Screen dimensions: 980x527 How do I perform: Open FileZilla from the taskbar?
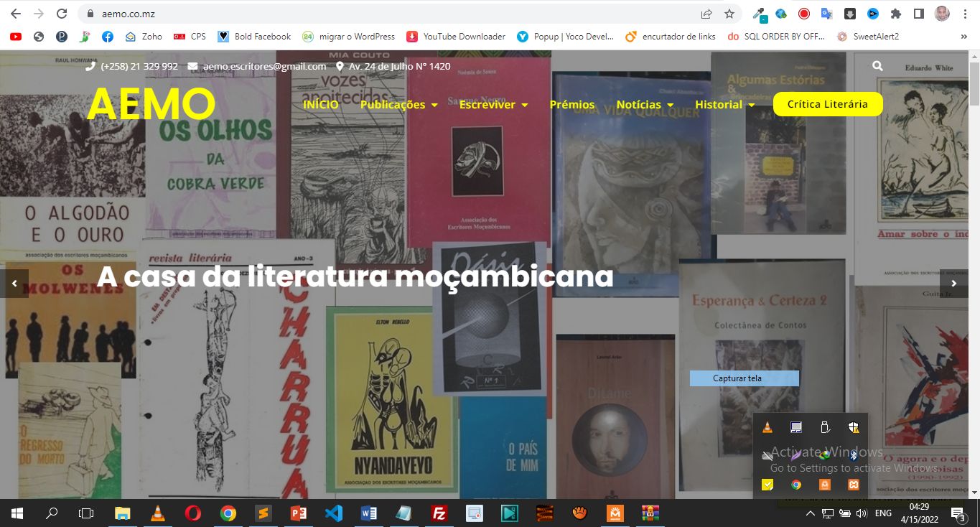[x=439, y=513]
